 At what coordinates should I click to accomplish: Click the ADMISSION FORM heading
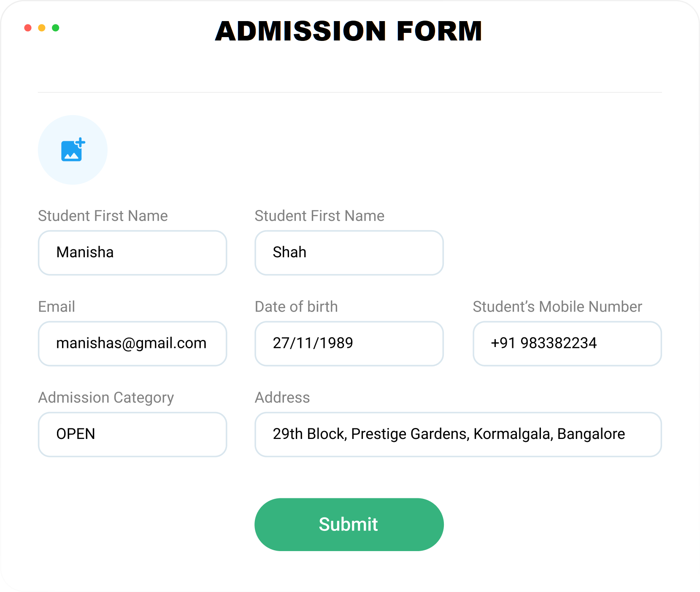point(349,31)
